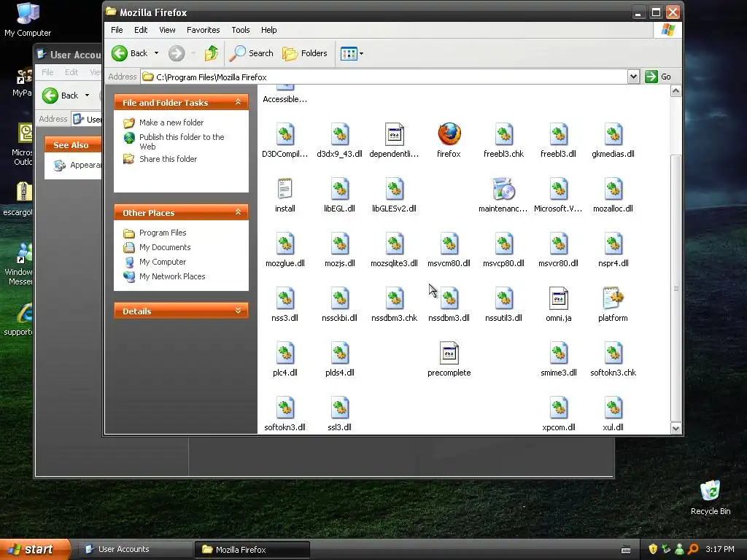Viewport: 747px width, 560px height.
Task: Select mozsqlite3.dll file icon
Action: tap(394, 244)
